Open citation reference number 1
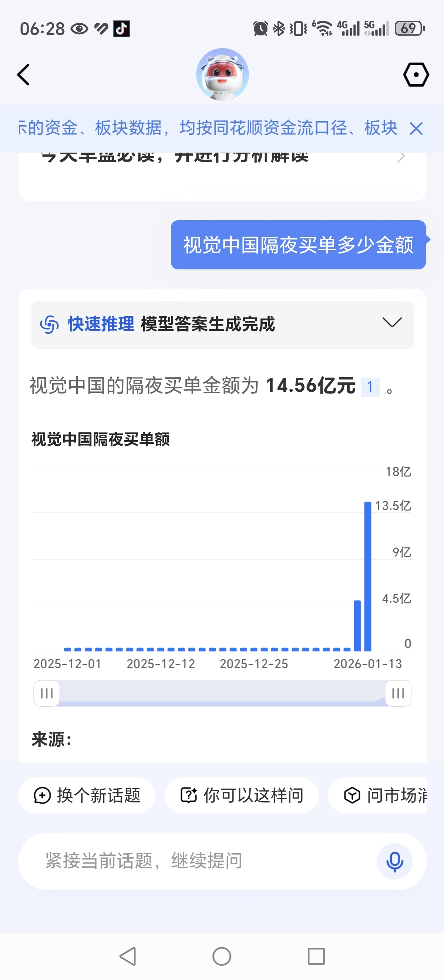Viewport: 444px width, 980px height. [370, 387]
